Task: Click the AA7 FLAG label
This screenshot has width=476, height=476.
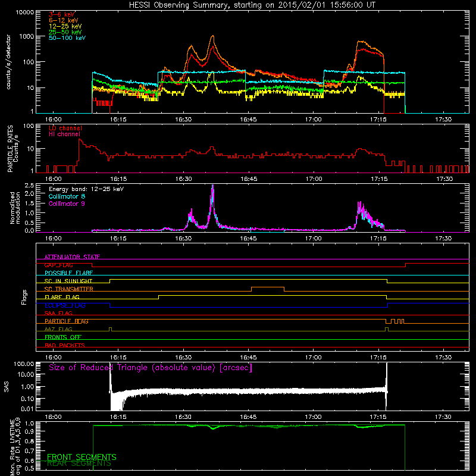Action: (58, 329)
